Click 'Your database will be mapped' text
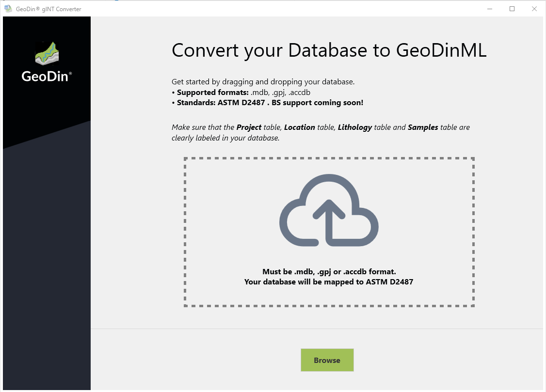 click(x=328, y=282)
